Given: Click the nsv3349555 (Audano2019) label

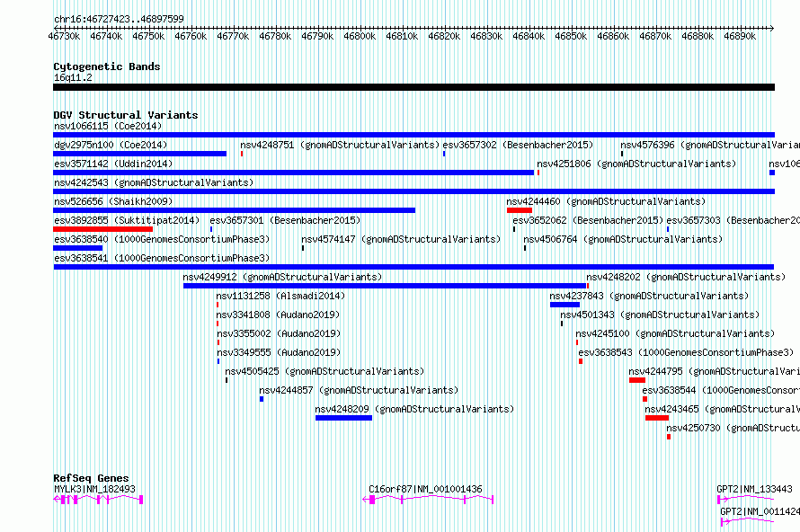Looking at the screenshot, I should (x=279, y=352).
